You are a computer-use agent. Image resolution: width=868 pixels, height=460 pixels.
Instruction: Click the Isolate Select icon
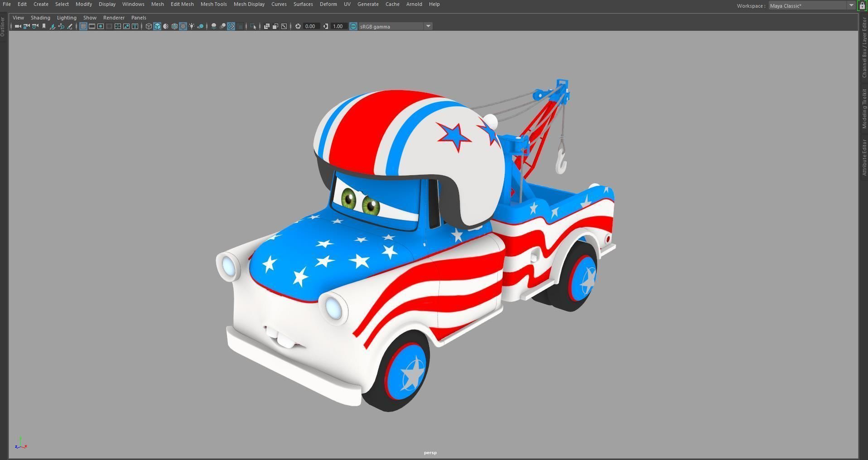click(x=253, y=26)
